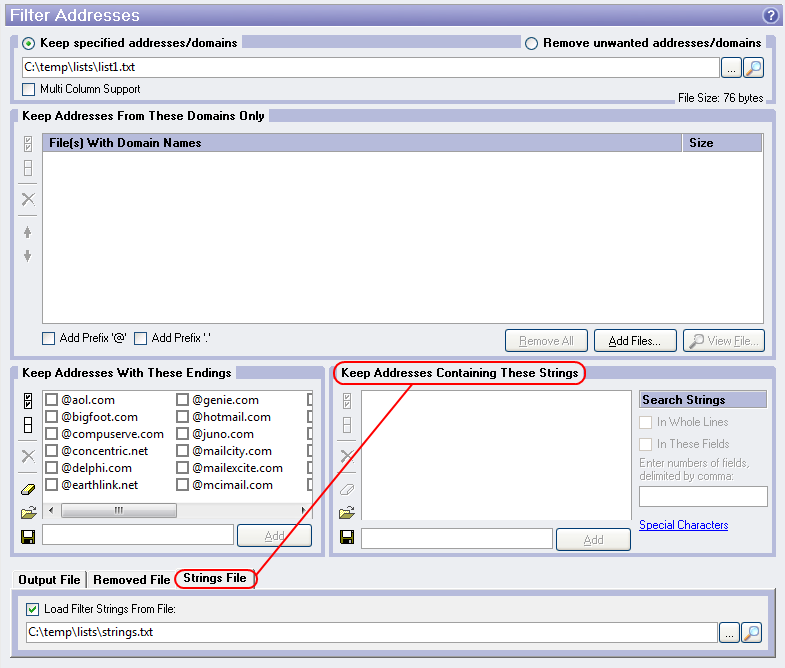The image size is (785, 668).
Task: Select Remove unwanted addresses/domains option
Action: pyautogui.click(x=532, y=43)
